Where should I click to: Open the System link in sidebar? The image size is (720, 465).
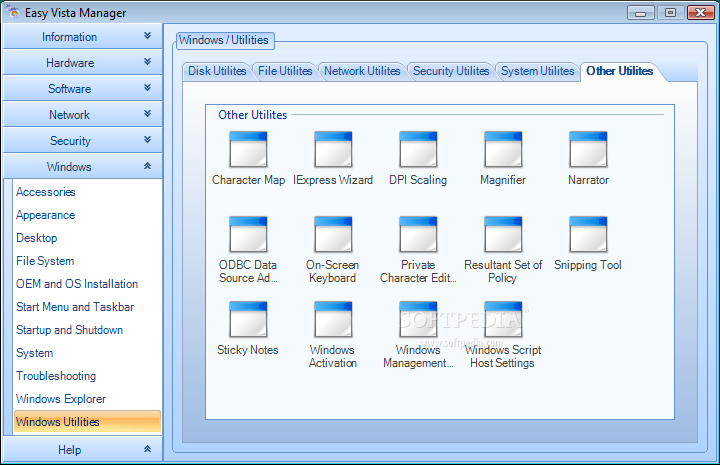[x=34, y=353]
